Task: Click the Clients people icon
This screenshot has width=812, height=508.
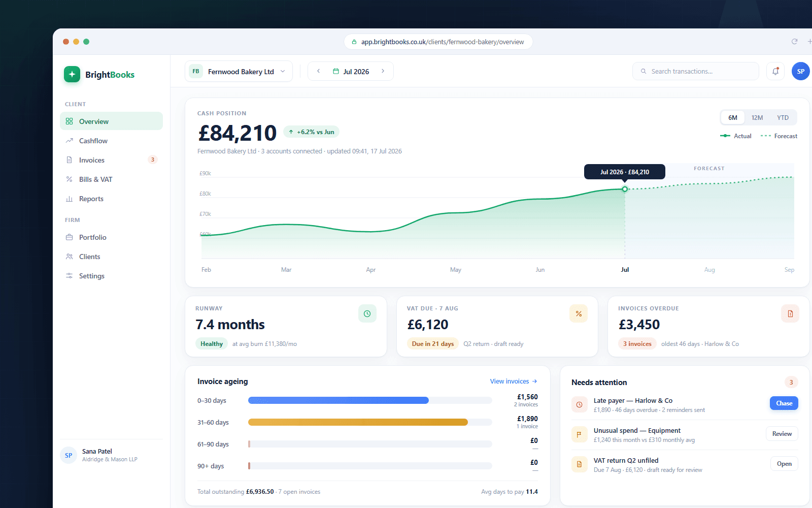Action: pyautogui.click(x=70, y=257)
